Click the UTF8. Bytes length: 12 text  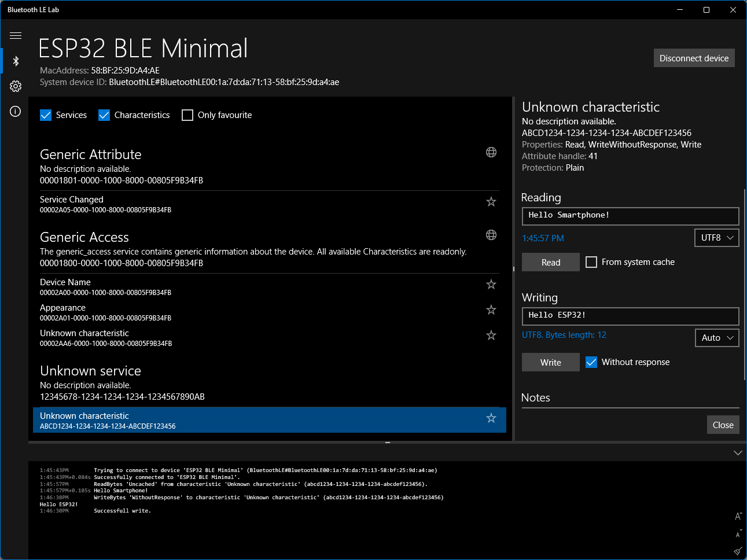tap(564, 335)
